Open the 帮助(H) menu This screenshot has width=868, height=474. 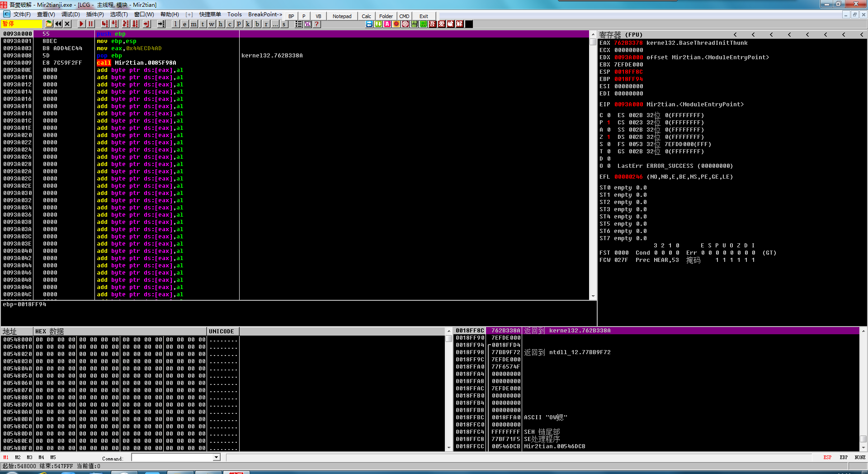[x=170, y=14]
